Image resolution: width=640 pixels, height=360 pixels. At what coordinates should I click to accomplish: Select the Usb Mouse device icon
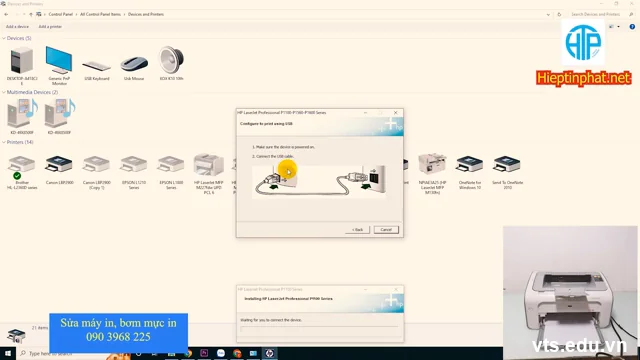pos(134,64)
